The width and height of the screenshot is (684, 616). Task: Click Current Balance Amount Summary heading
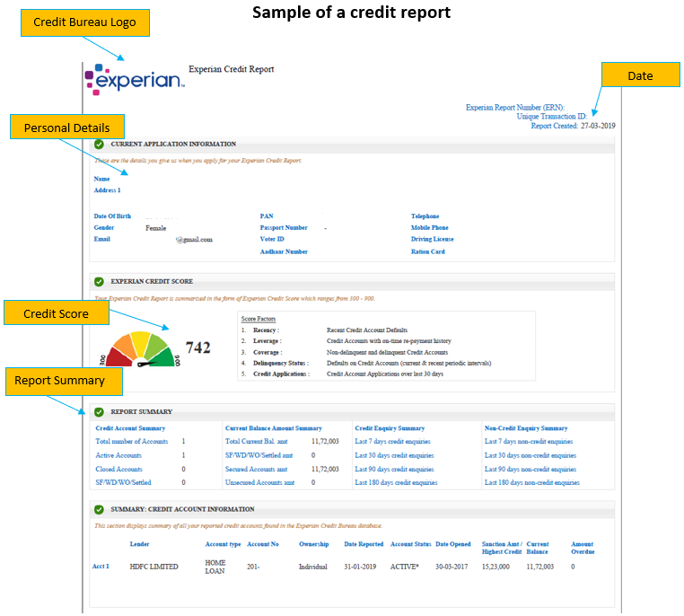(x=274, y=428)
